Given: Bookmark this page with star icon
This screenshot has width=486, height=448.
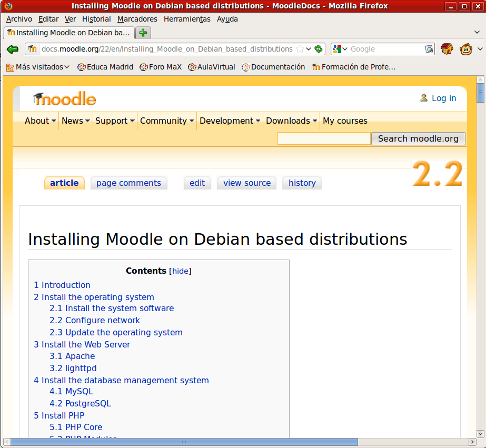Looking at the screenshot, I should click(x=300, y=49).
